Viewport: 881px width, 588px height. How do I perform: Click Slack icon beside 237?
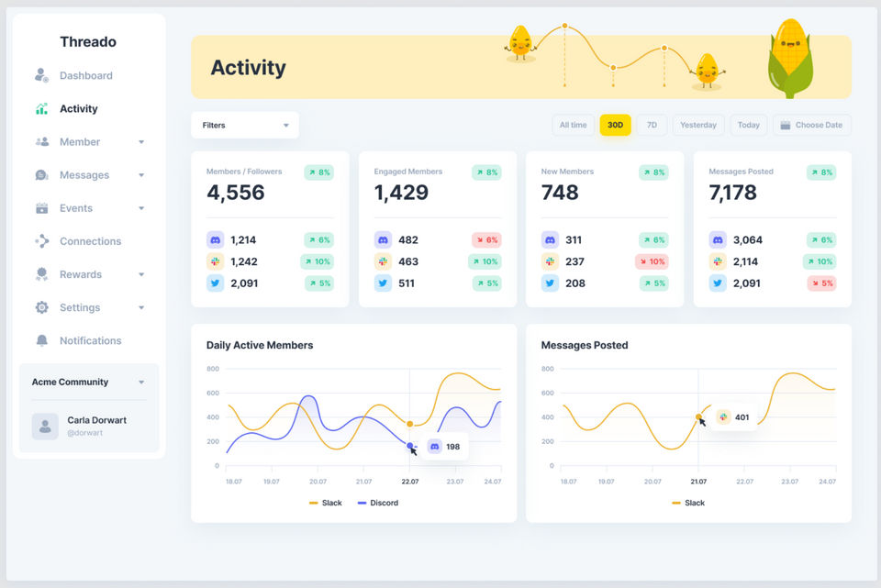[x=550, y=261]
